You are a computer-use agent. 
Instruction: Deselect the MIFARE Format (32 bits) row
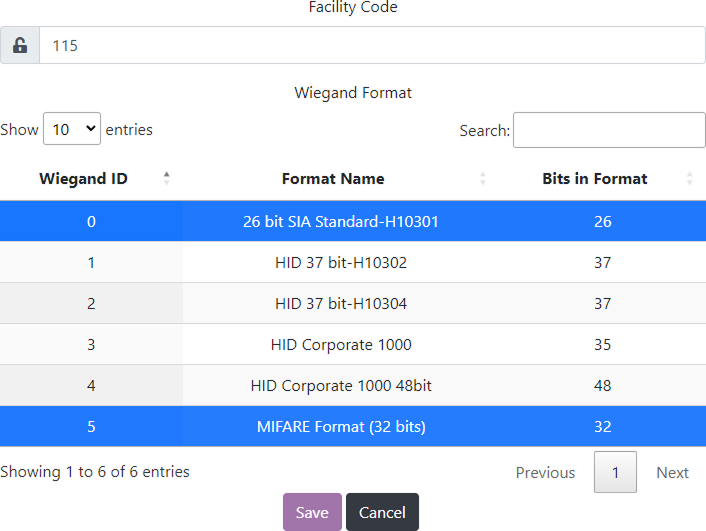coord(340,426)
